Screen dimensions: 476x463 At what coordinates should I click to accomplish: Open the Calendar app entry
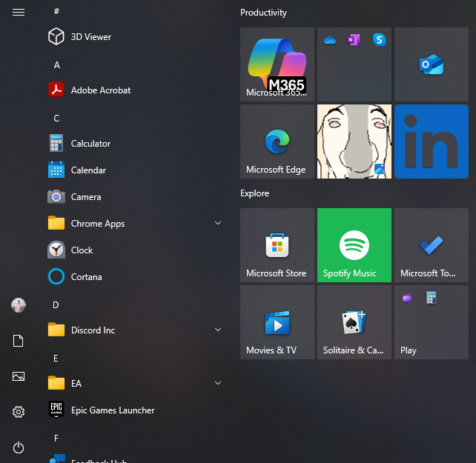[135, 170]
